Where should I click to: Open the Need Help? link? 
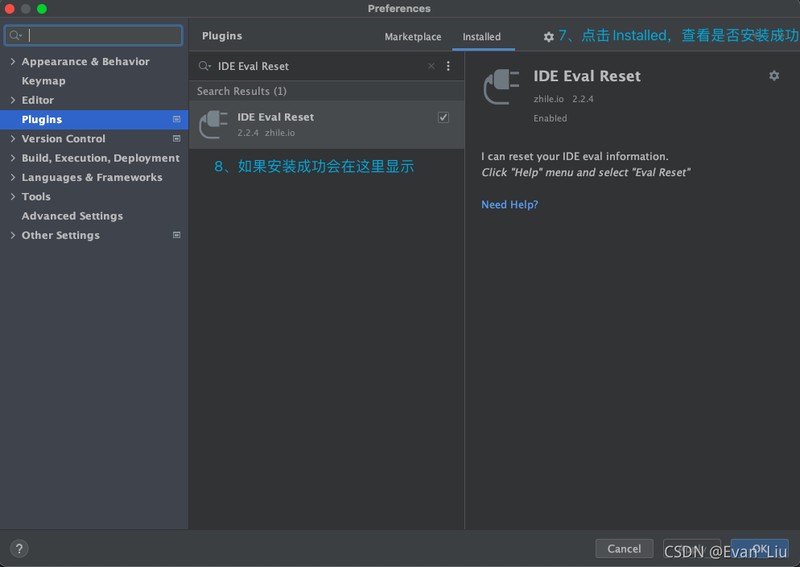(x=509, y=205)
